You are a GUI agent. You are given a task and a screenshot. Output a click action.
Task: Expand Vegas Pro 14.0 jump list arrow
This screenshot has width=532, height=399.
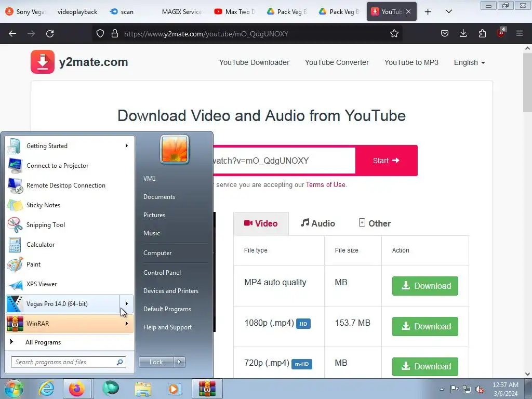(x=126, y=303)
